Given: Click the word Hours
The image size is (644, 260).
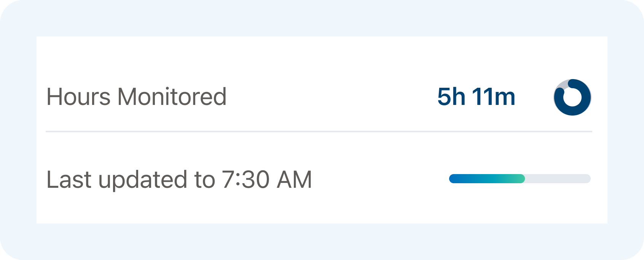Looking at the screenshot, I should click(78, 97).
